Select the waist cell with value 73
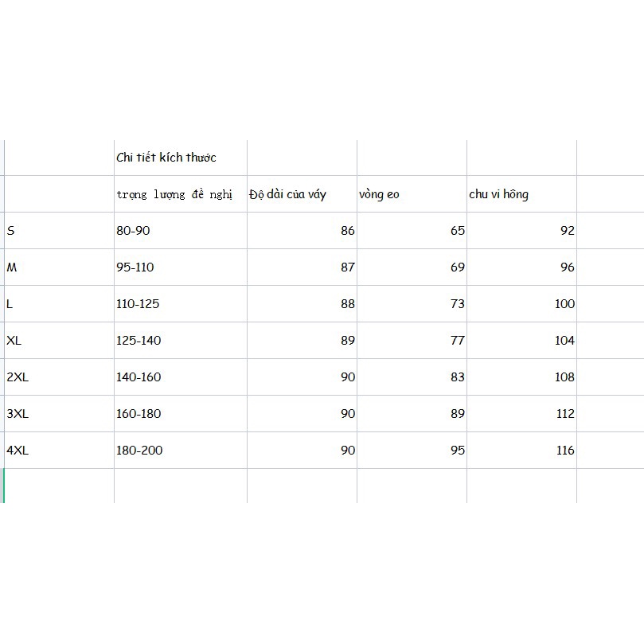Screen dimensions: 644x644 point(412,303)
